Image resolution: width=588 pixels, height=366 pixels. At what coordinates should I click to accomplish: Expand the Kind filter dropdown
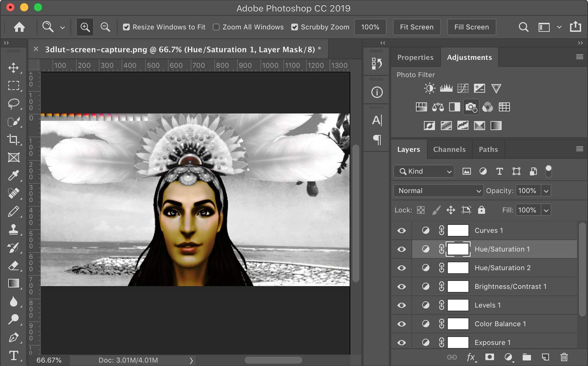pos(448,171)
